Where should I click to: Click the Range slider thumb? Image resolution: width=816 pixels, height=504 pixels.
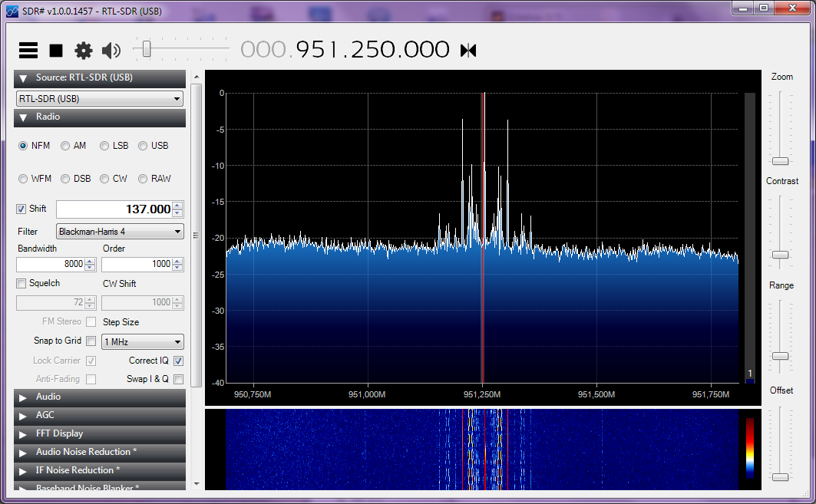click(780, 356)
